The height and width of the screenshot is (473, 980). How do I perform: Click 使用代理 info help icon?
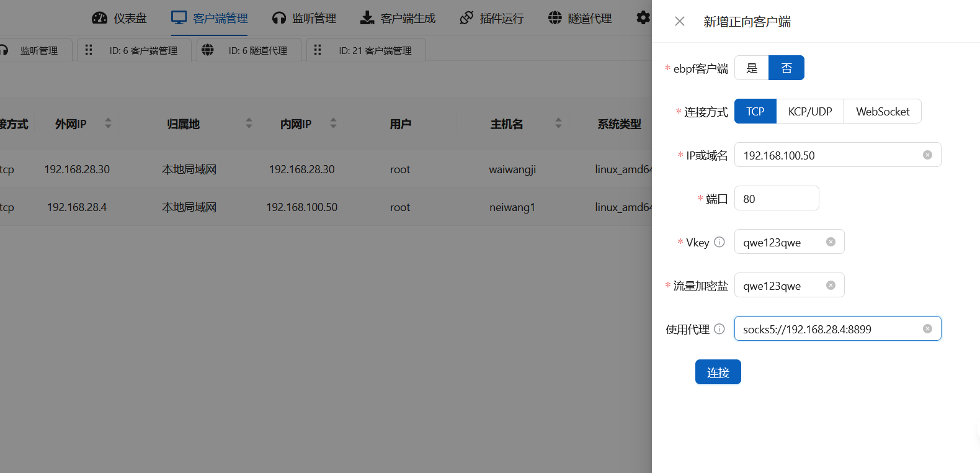coord(719,329)
